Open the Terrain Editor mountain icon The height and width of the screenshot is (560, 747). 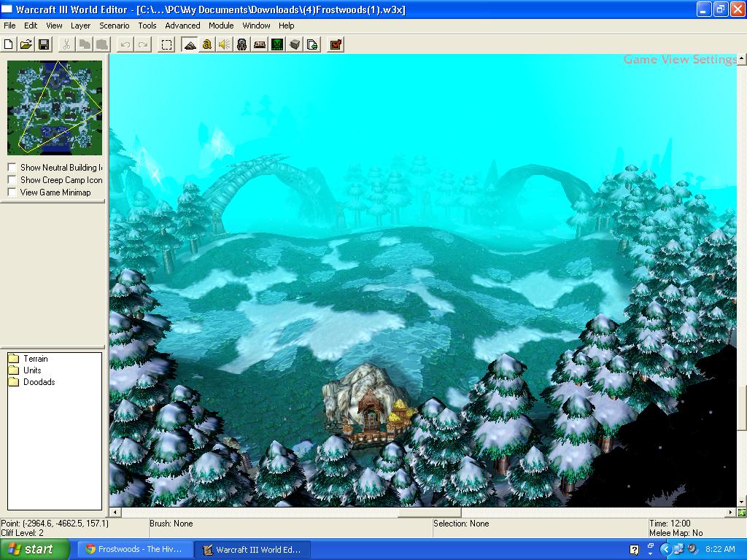pos(190,44)
